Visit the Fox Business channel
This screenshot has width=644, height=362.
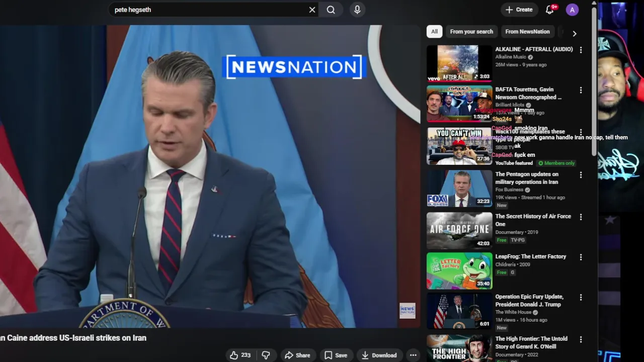[x=509, y=190]
